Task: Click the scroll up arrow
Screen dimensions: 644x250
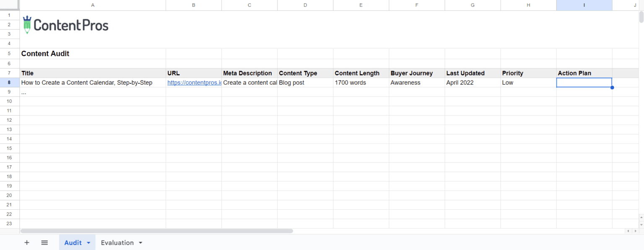Action: click(641, 217)
